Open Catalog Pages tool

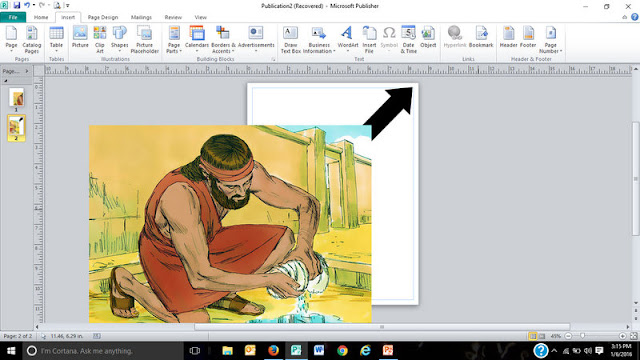31,39
